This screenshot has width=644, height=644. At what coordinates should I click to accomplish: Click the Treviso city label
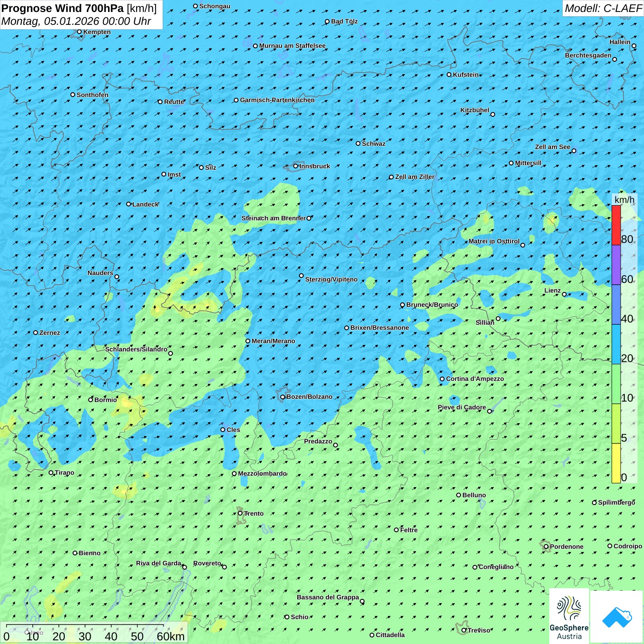click(x=479, y=630)
